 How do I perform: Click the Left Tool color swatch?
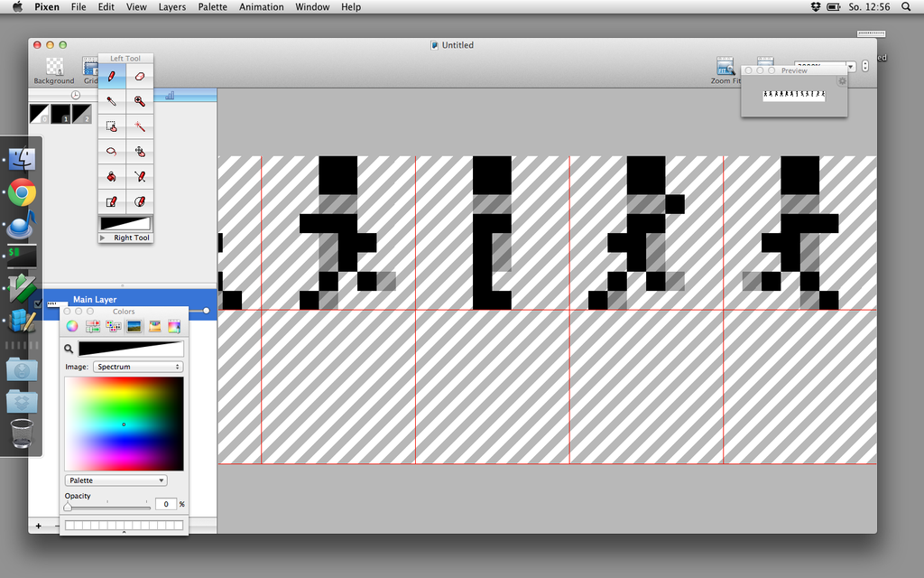click(125, 224)
